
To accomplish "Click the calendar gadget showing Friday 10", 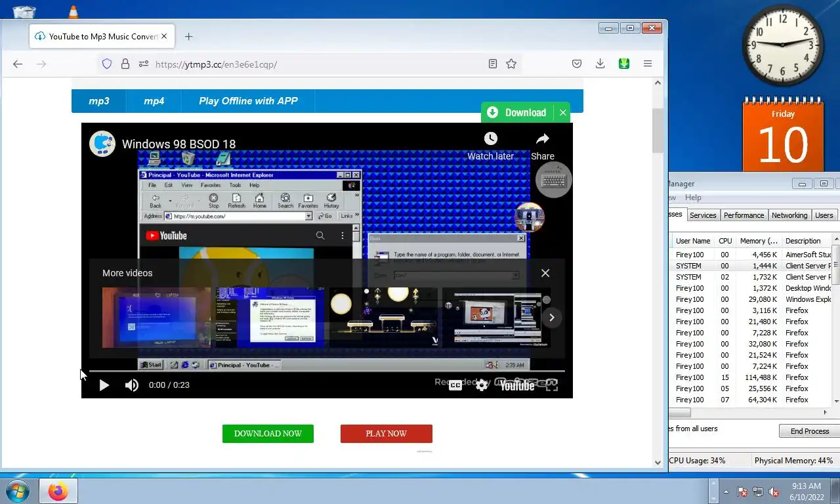I will (783, 135).
